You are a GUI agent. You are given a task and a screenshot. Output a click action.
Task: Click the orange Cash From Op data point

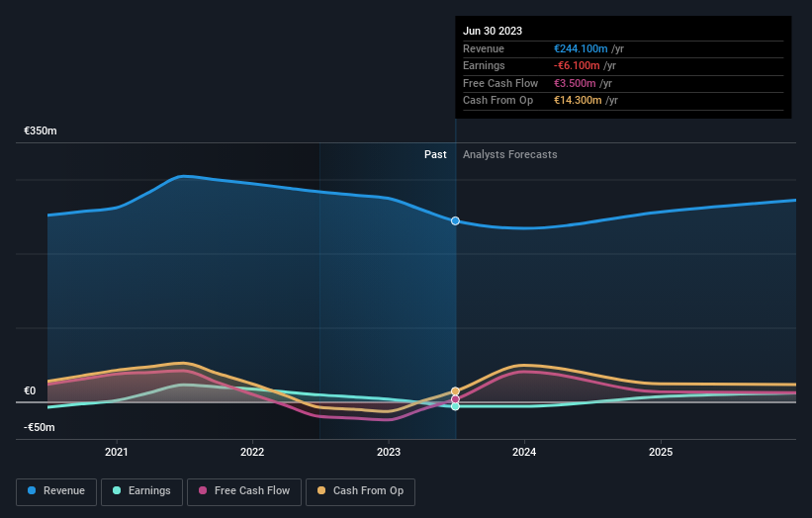point(455,391)
